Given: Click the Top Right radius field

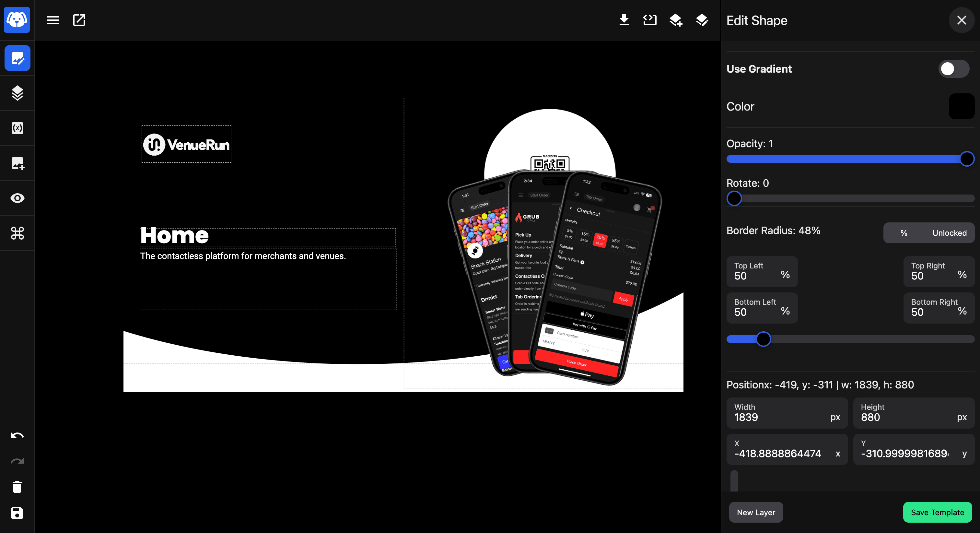Looking at the screenshot, I should click(939, 271).
